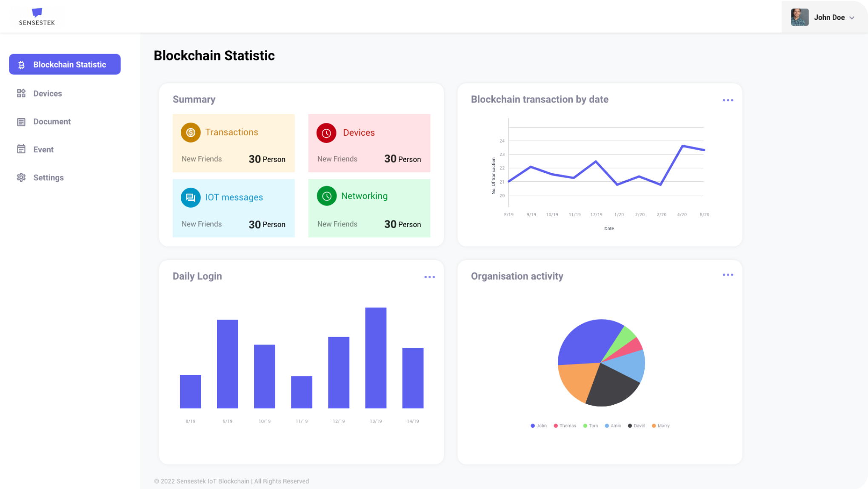Toggle the John legend dot in the pie chart

[533, 426]
